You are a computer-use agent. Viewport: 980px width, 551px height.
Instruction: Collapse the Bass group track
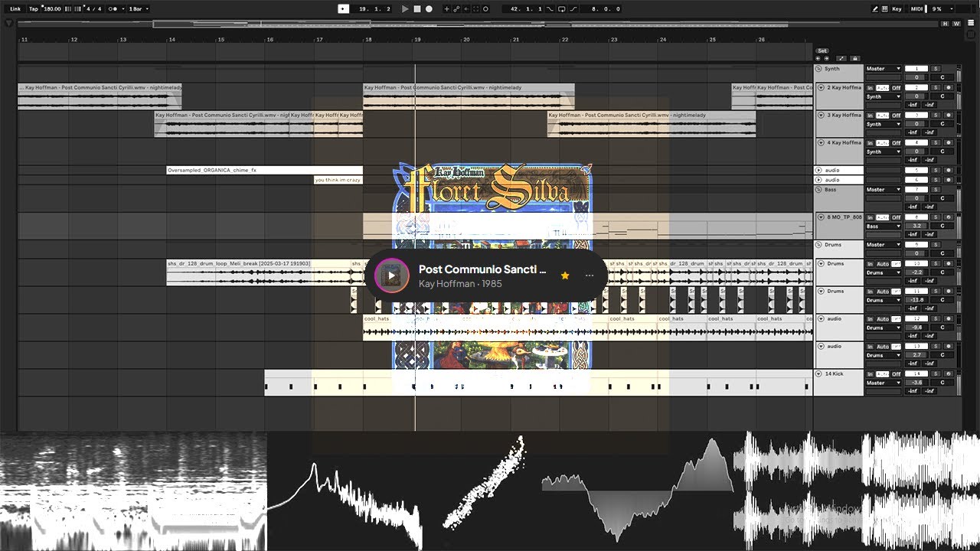point(818,189)
